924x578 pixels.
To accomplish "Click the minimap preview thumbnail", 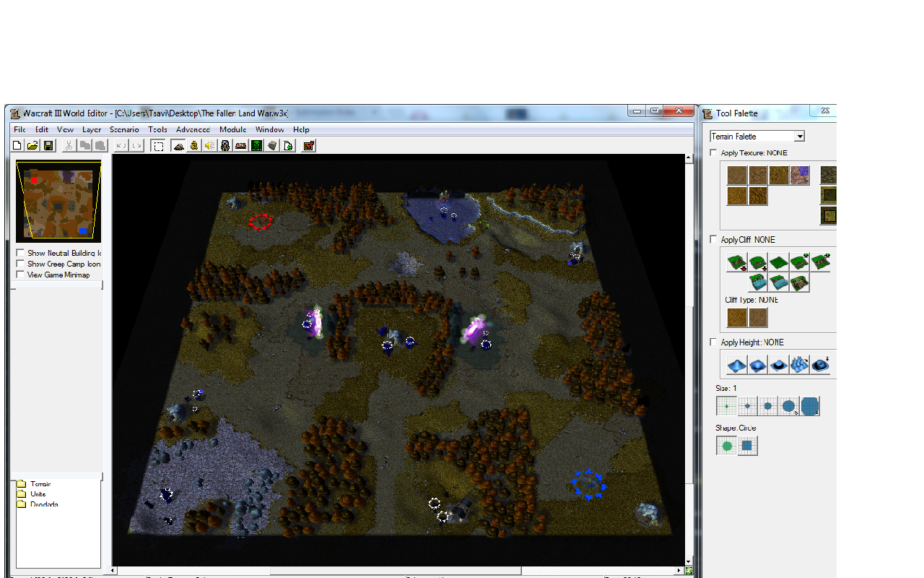I will pyautogui.click(x=58, y=202).
